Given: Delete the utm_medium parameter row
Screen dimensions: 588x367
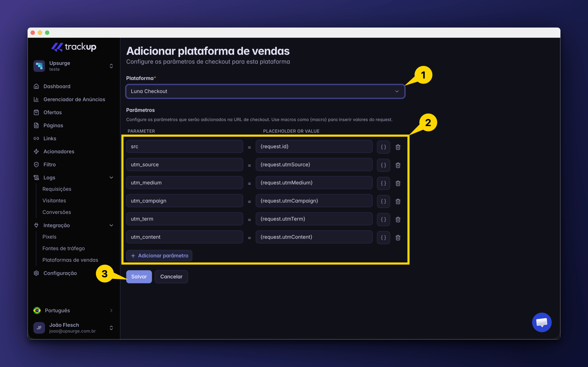Looking at the screenshot, I should click(398, 183).
